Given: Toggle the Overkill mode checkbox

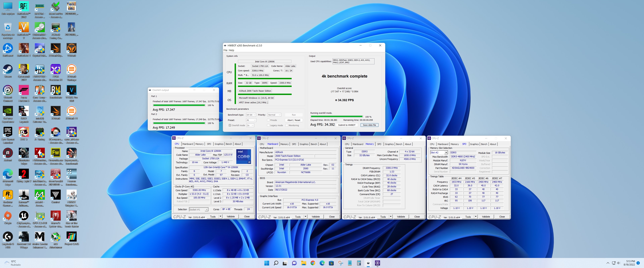Looking at the screenshot, I should coord(230,125).
